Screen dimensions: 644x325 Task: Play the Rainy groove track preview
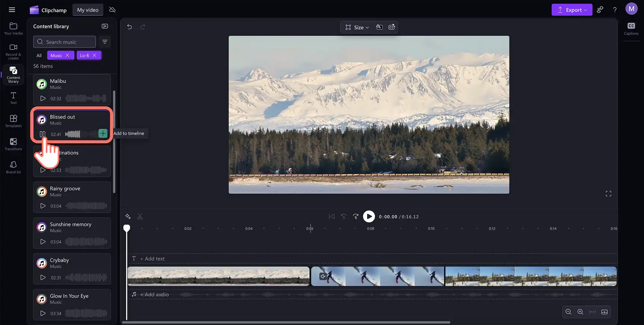coord(43,206)
